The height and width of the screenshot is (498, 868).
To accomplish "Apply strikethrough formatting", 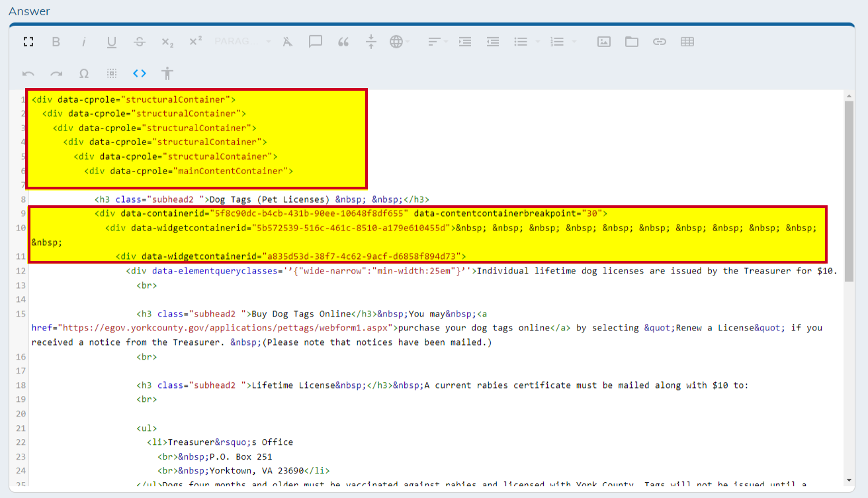I will tap(140, 42).
